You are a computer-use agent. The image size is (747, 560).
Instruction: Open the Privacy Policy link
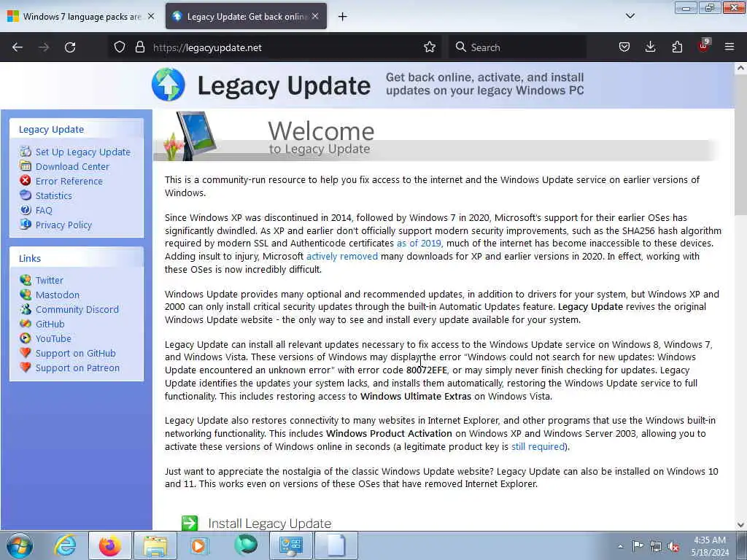pos(63,225)
